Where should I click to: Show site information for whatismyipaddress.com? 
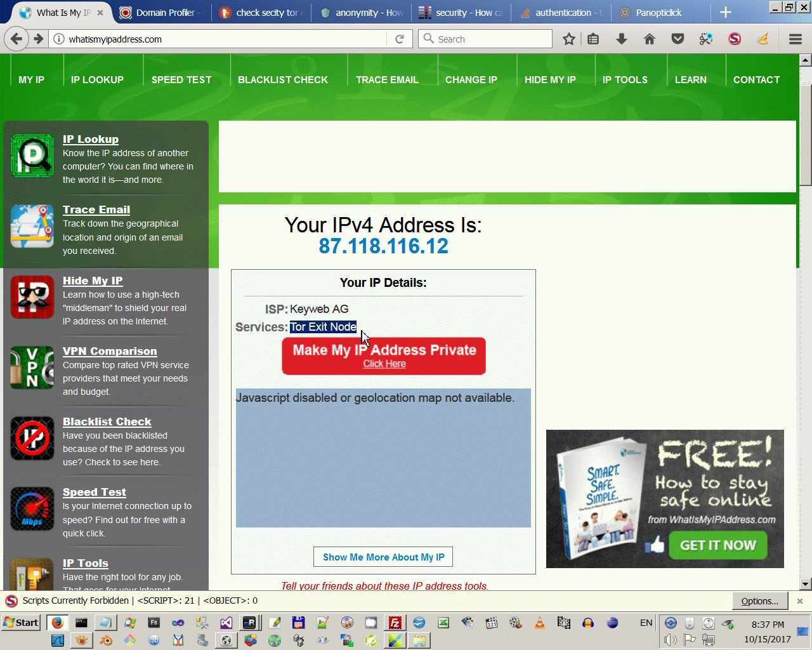(59, 39)
